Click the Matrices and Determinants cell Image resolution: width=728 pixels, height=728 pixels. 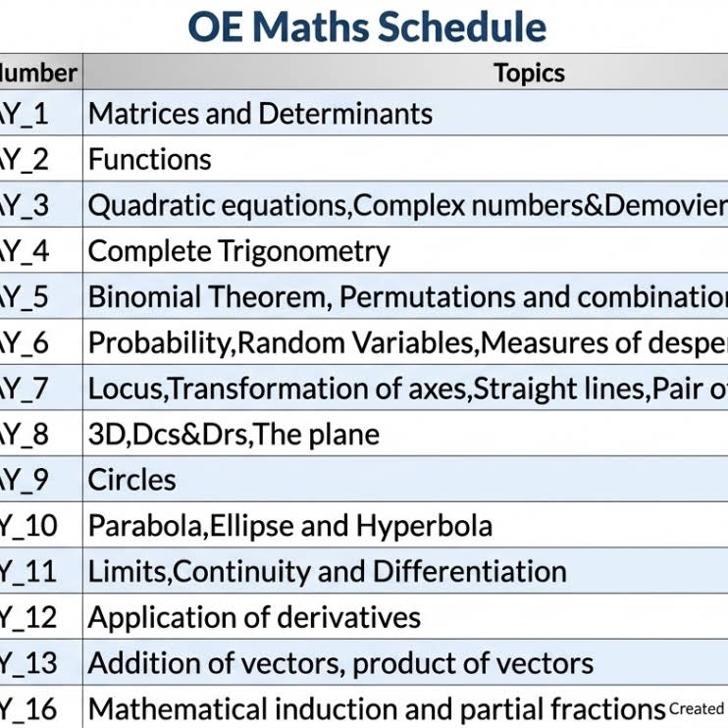point(260,114)
